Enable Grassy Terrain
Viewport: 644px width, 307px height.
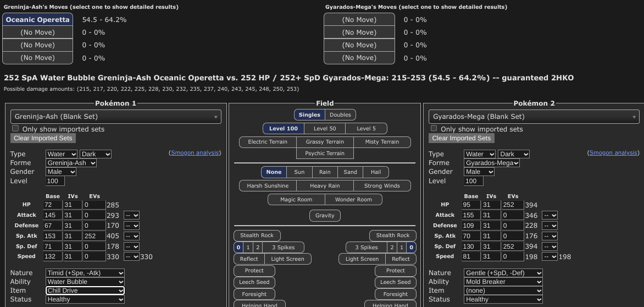click(x=325, y=142)
